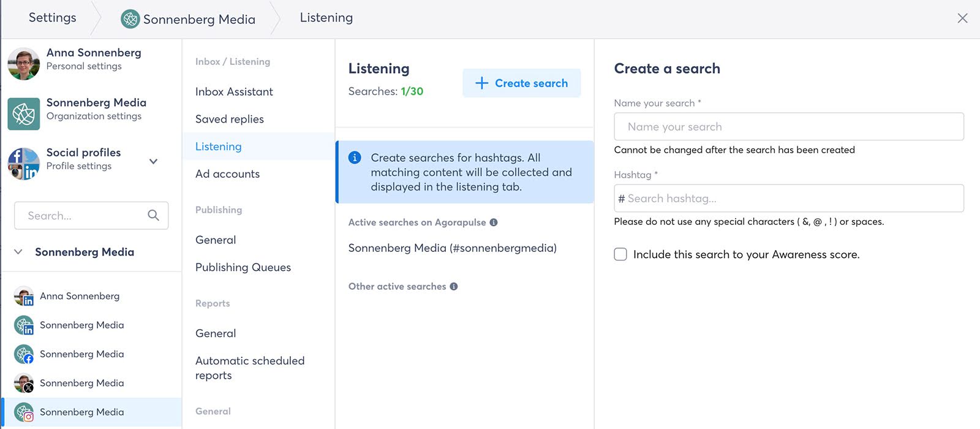980x429 pixels.
Task: Click the 'Searches: 1/30' counter text
Action: point(386,91)
